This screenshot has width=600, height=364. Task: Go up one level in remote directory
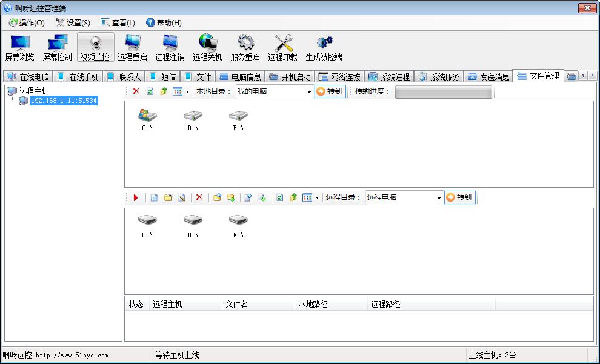point(293,197)
